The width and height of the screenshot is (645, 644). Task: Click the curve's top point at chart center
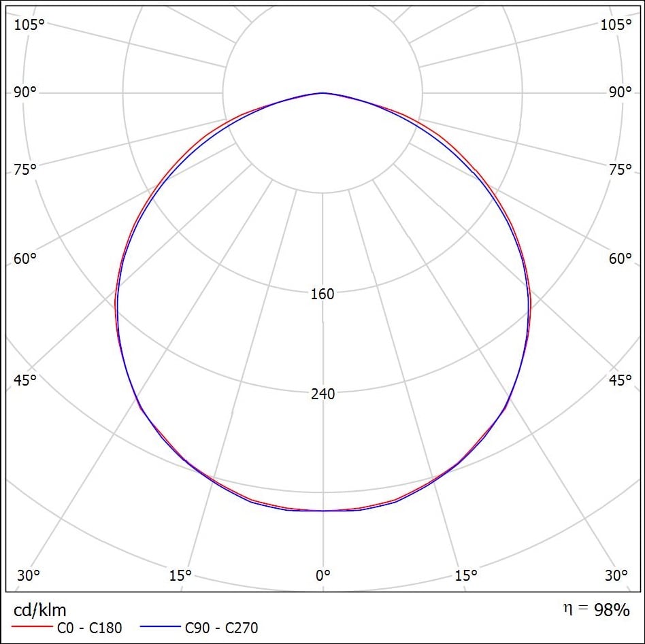(322, 93)
